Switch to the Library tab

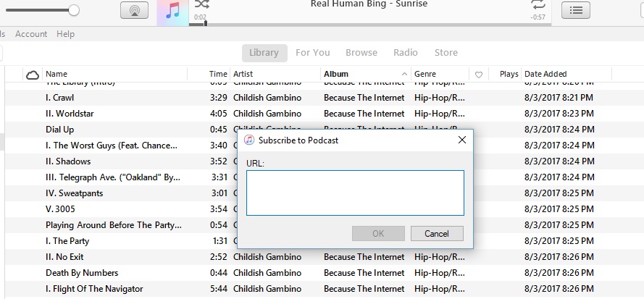pyautogui.click(x=264, y=53)
